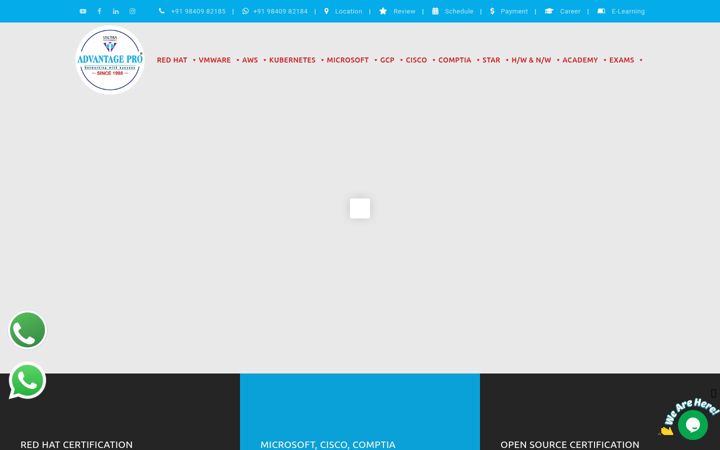The image size is (720, 450).
Task: Open the E-Learning link
Action: click(x=628, y=11)
